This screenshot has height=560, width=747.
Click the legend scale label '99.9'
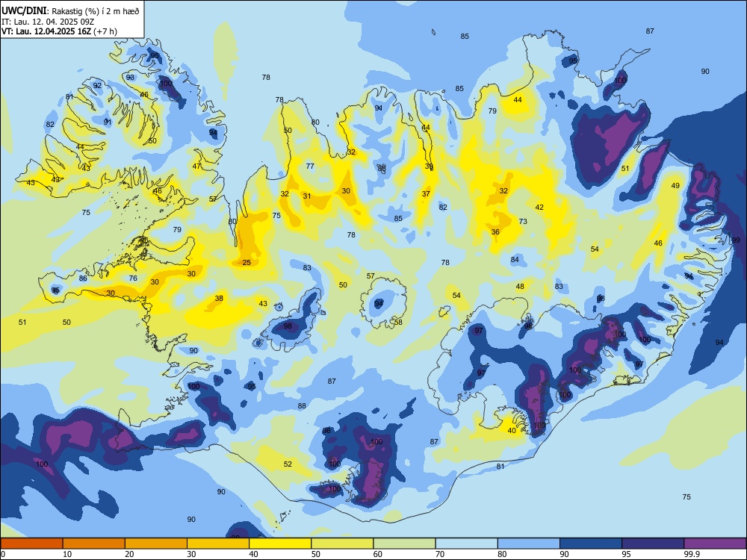pos(692,554)
